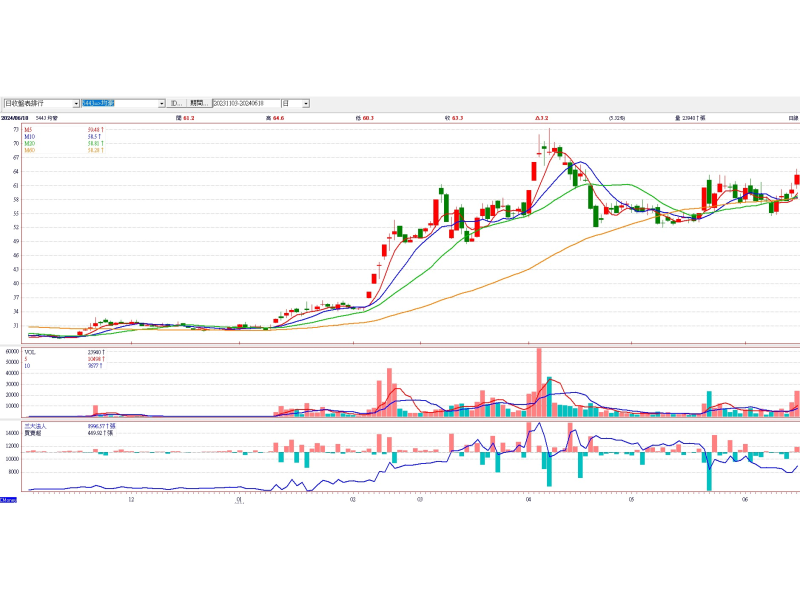Click the 04 month marker on time axis
The height and width of the screenshot is (600, 800).
click(x=527, y=496)
